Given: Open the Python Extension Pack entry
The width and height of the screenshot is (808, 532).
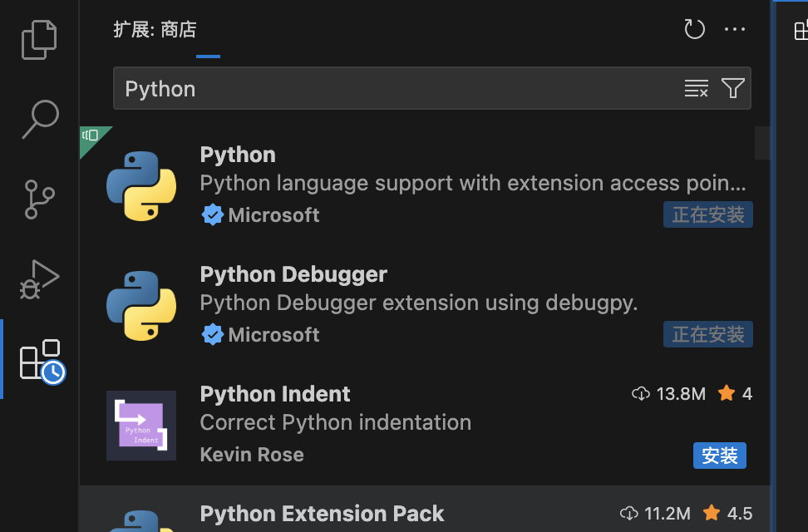Looking at the screenshot, I should [425, 509].
